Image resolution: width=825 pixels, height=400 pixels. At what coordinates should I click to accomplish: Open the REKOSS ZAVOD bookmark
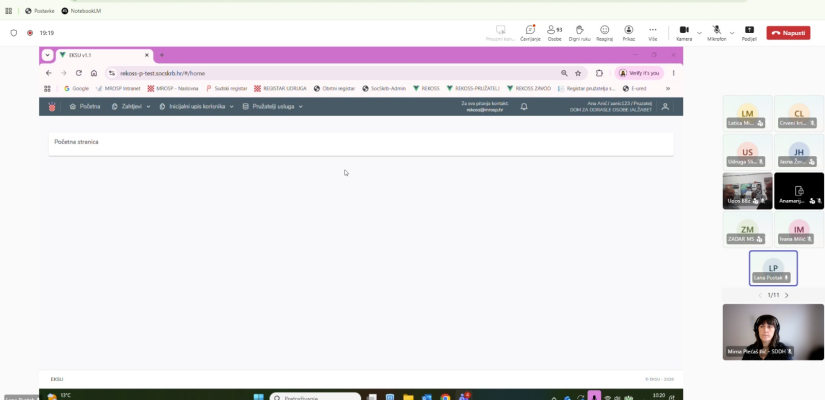(529, 88)
